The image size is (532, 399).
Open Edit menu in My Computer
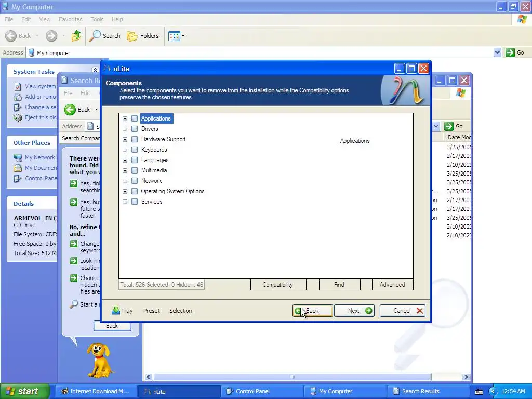coord(26,19)
